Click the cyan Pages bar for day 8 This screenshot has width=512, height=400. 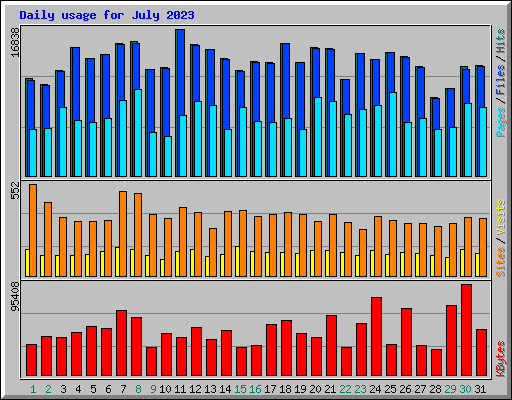pyautogui.click(x=138, y=133)
